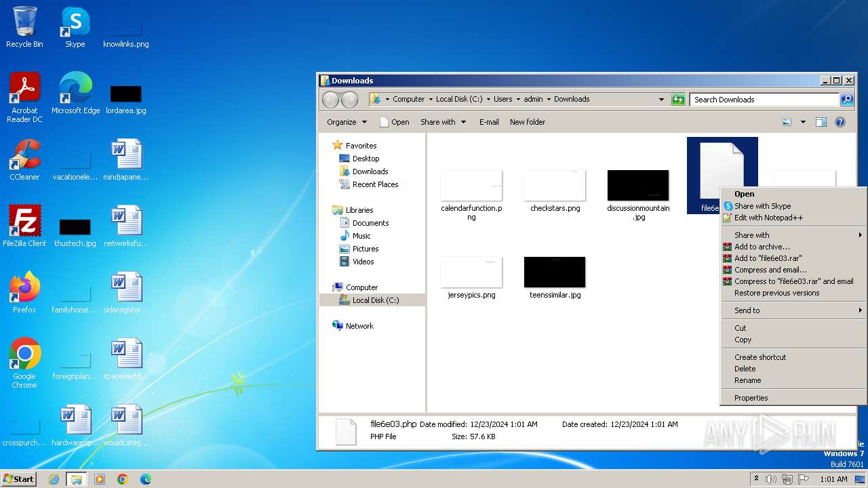The height and width of the screenshot is (488, 868).
Task: Click the search magnifier icon
Action: (846, 100)
